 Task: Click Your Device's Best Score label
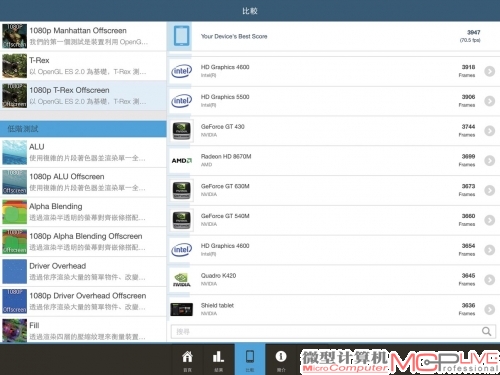pyautogui.click(x=234, y=36)
